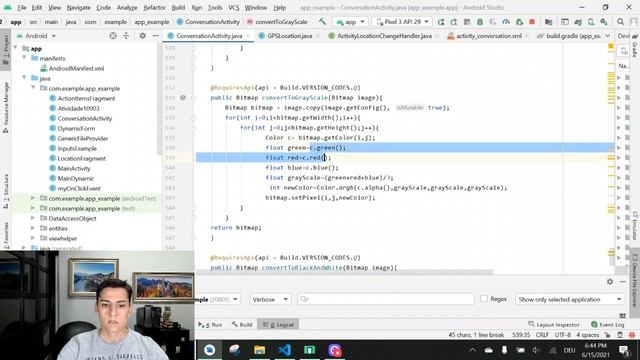Click CRLF line separator in status bar
The height and width of the screenshot is (360, 640).
[542, 335]
